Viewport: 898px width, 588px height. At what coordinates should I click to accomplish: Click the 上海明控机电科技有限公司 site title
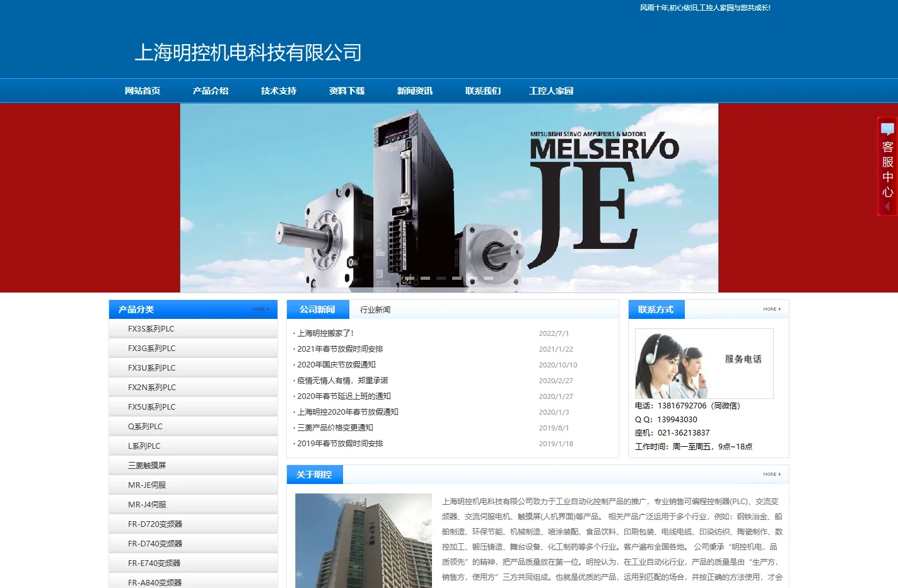[248, 52]
